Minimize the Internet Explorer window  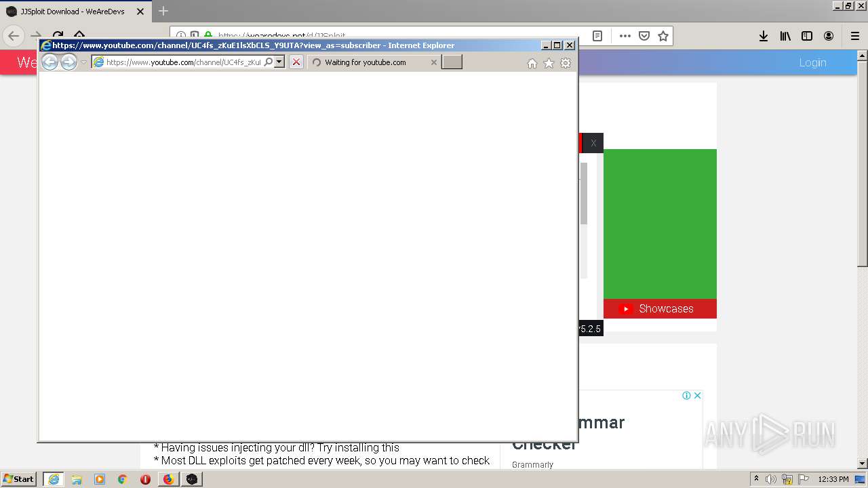tap(546, 45)
